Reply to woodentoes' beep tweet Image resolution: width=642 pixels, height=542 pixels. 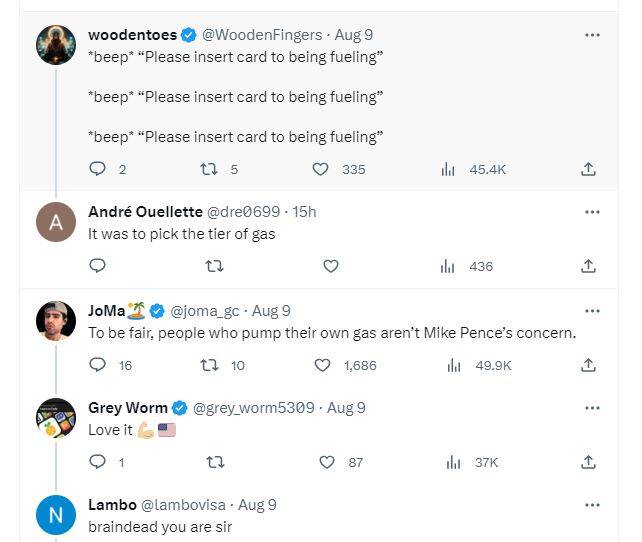(97, 169)
